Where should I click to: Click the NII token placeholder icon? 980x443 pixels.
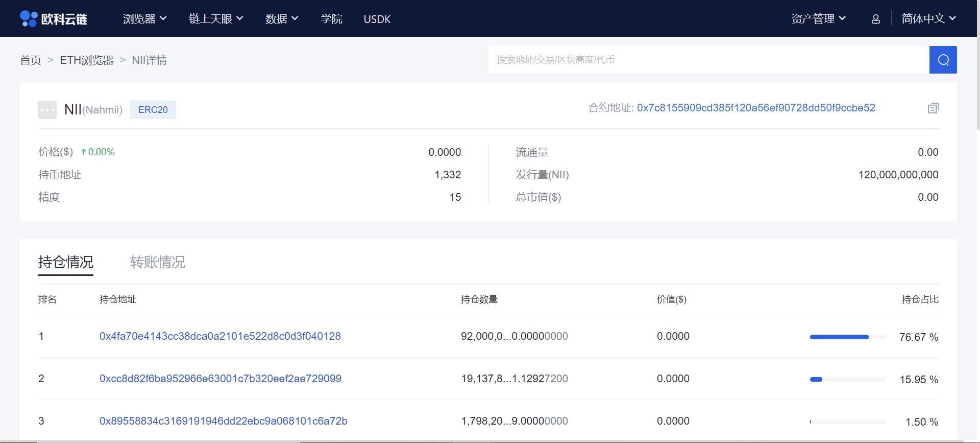tap(47, 110)
